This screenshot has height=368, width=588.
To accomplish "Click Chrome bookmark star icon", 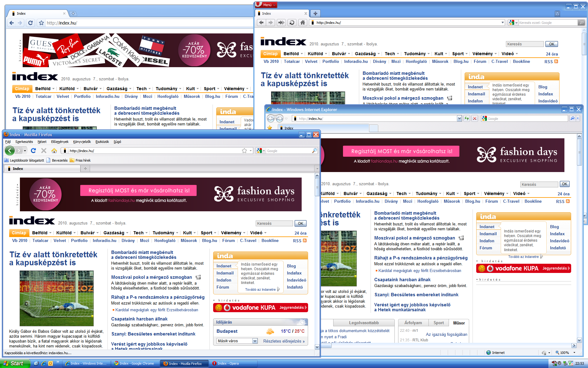I will click(x=41, y=23).
